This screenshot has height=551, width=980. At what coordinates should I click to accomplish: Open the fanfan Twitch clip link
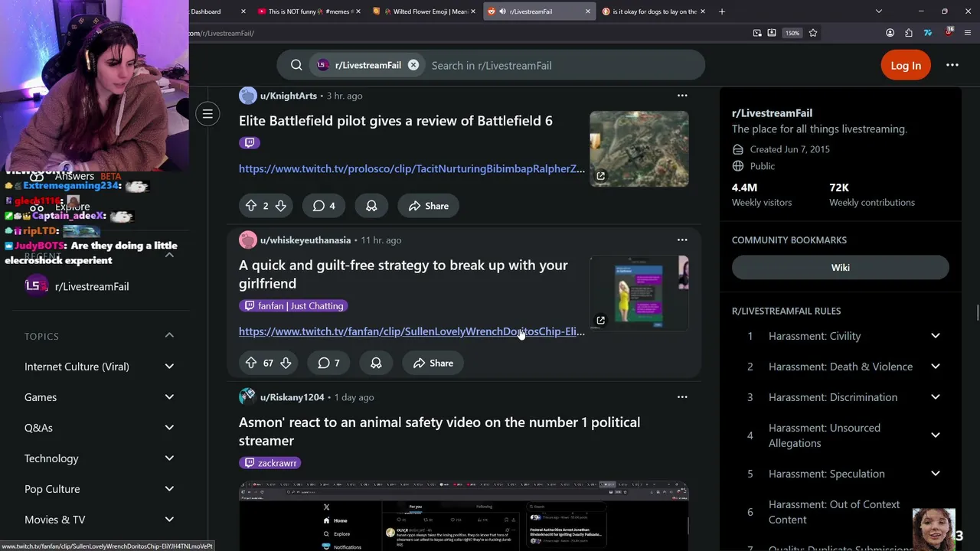412,331
